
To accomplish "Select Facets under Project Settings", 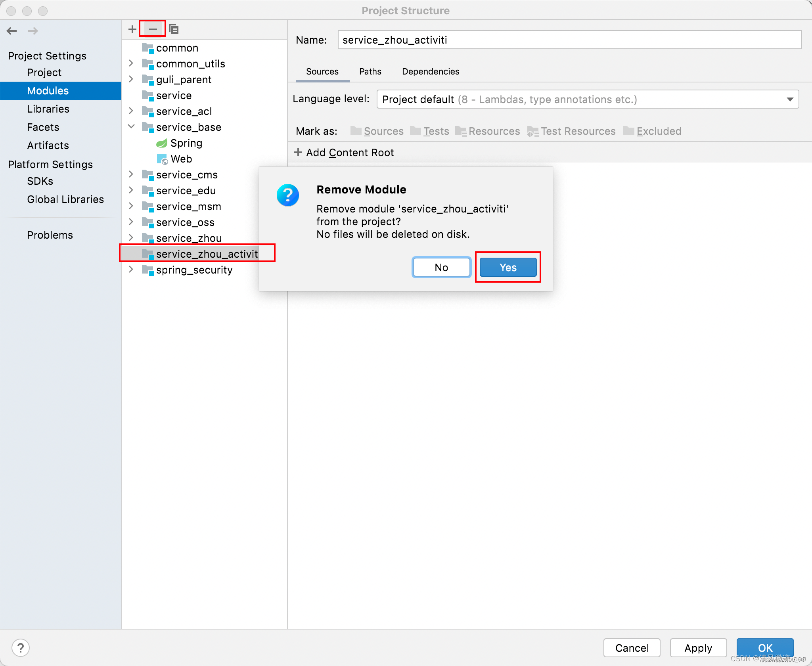I will click(42, 127).
